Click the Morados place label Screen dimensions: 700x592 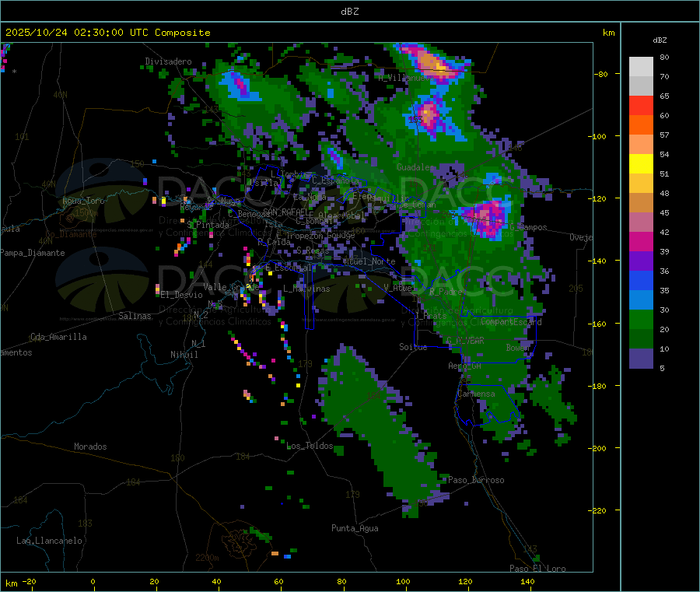click(x=90, y=447)
